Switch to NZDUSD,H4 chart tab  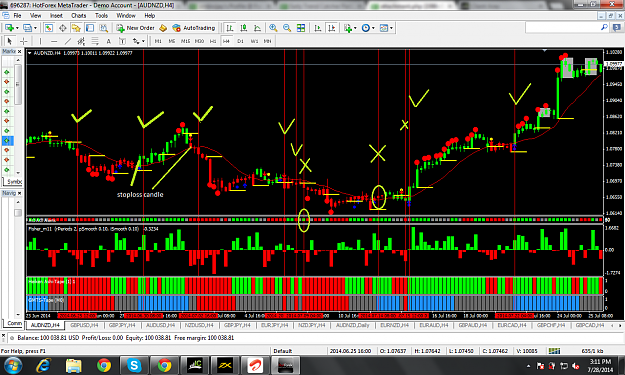coord(199,325)
